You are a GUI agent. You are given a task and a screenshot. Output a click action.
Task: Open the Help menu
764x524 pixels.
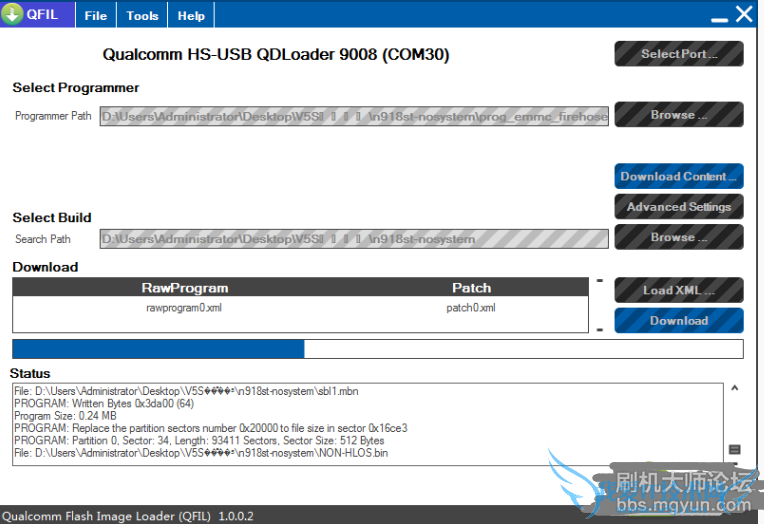(x=191, y=16)
